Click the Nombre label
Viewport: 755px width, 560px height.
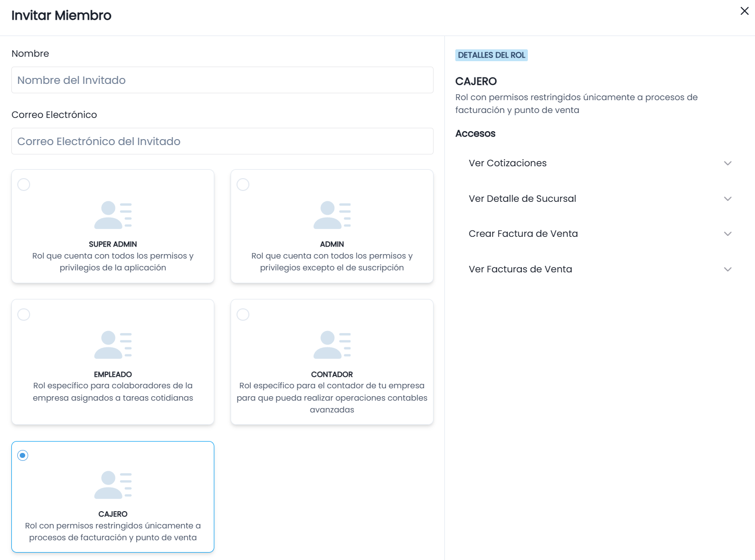30,54
